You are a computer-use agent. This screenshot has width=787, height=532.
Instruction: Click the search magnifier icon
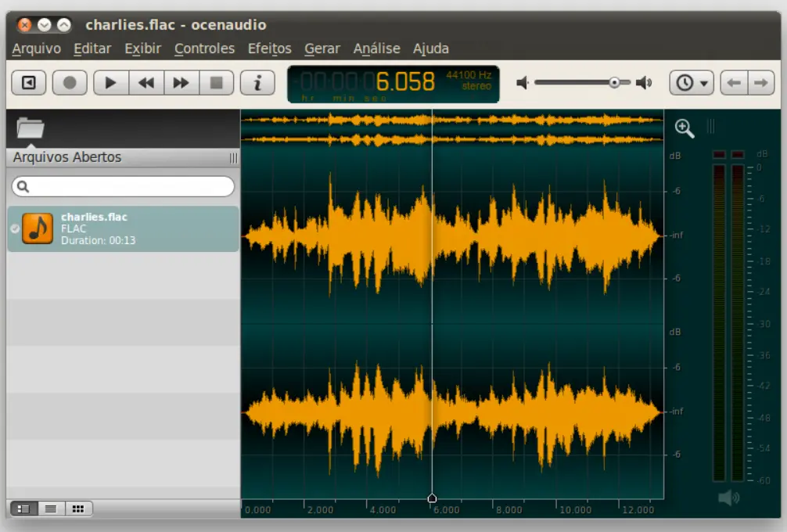[23, 187]
